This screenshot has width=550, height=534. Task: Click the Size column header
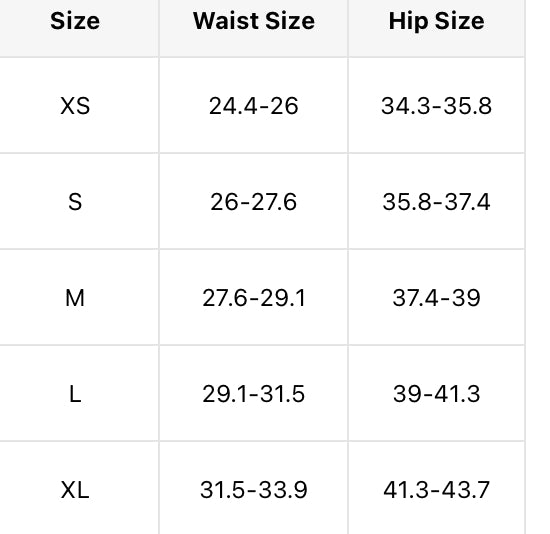(75, 21)
